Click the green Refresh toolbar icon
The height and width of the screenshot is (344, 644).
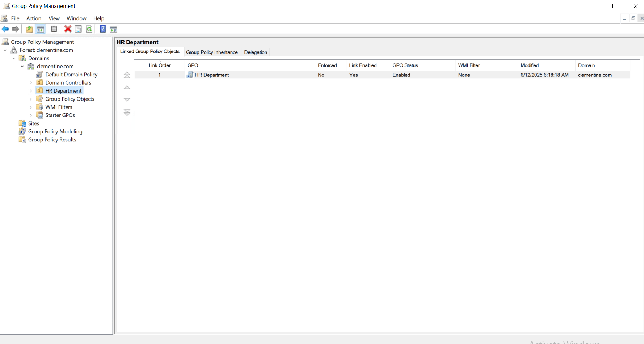coord(89,29)
